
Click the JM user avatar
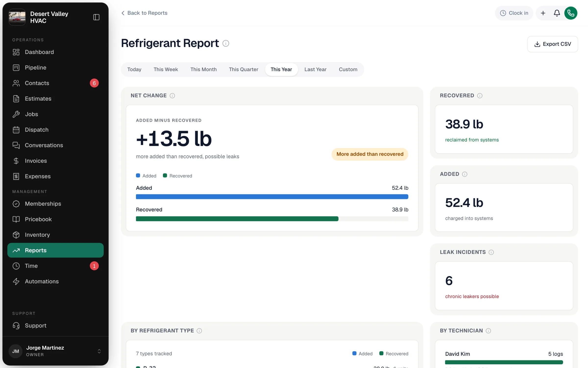pyautogui.click(x=15, y=351)
